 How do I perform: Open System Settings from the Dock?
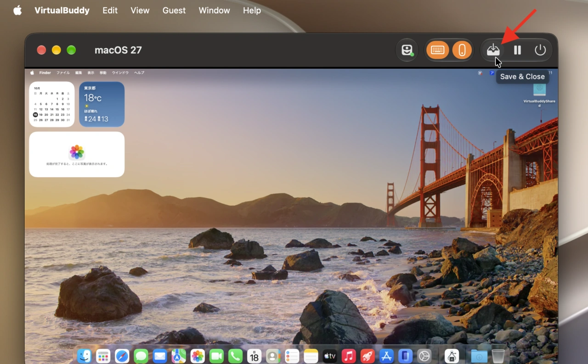(424, 356)
